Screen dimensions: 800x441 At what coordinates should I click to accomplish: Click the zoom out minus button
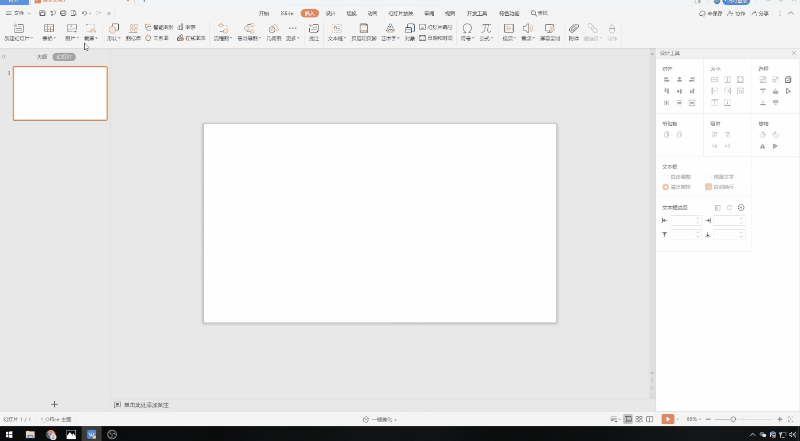708,419
